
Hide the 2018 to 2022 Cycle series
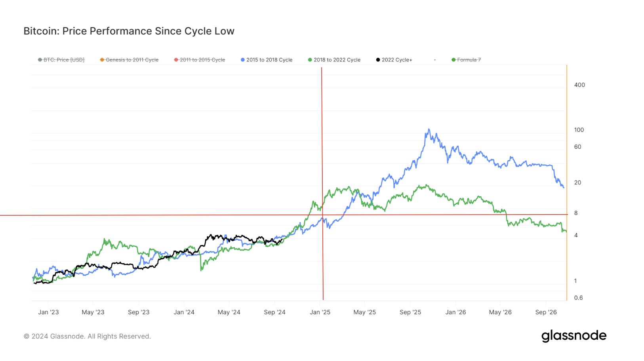coord(334,60)
